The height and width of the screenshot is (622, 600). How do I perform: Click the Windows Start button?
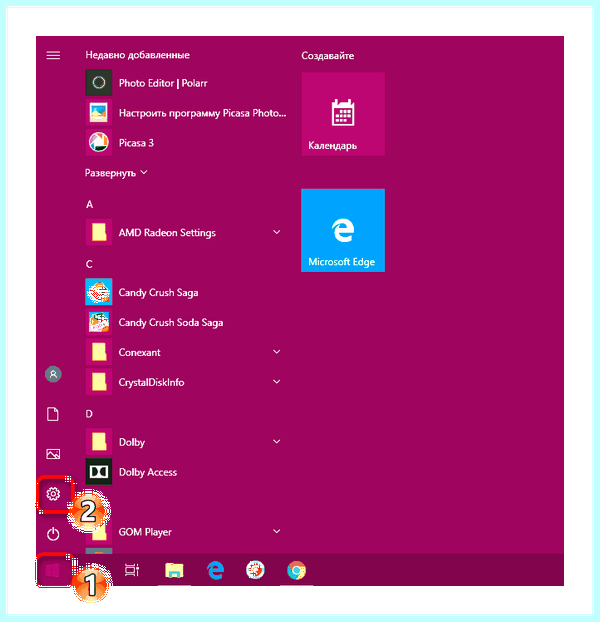[x=52, y=570]
